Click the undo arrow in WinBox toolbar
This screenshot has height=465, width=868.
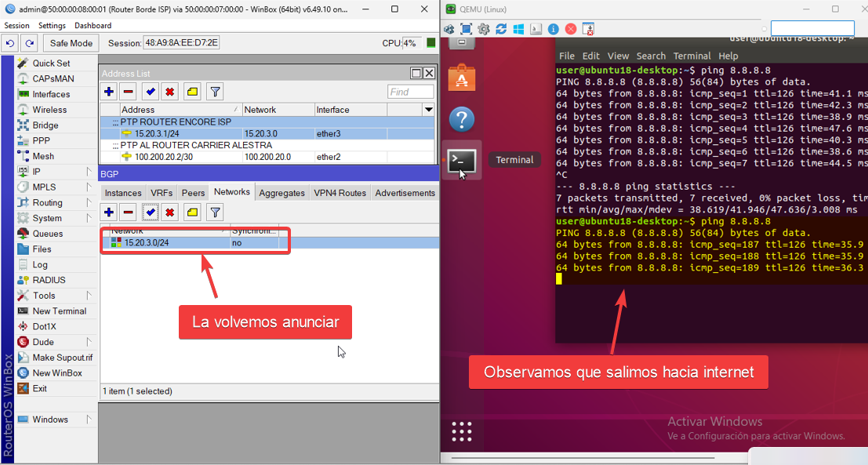pyautogui.click(x=10, y=43)
